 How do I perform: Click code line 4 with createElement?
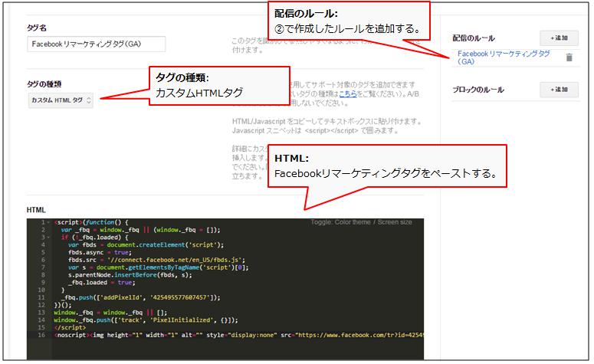tap(146, 245)
